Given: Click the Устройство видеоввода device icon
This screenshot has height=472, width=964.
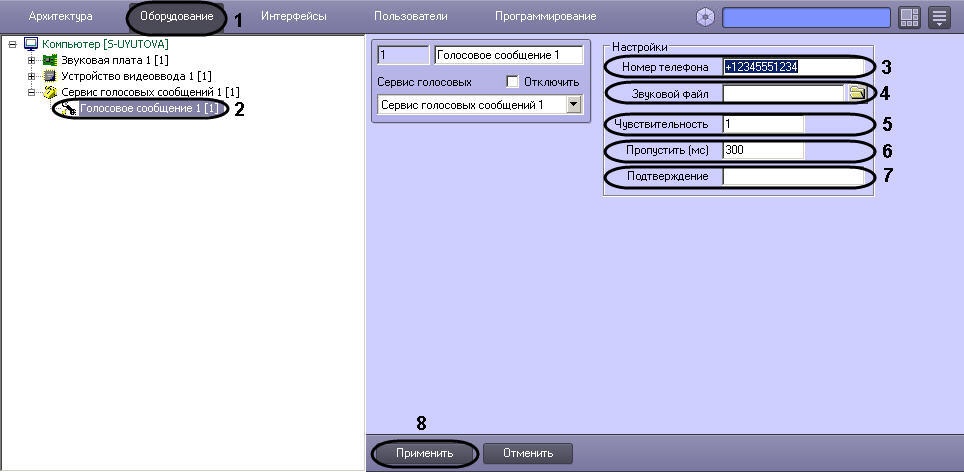Looking at the screenshot, I should tap(50, 76).
